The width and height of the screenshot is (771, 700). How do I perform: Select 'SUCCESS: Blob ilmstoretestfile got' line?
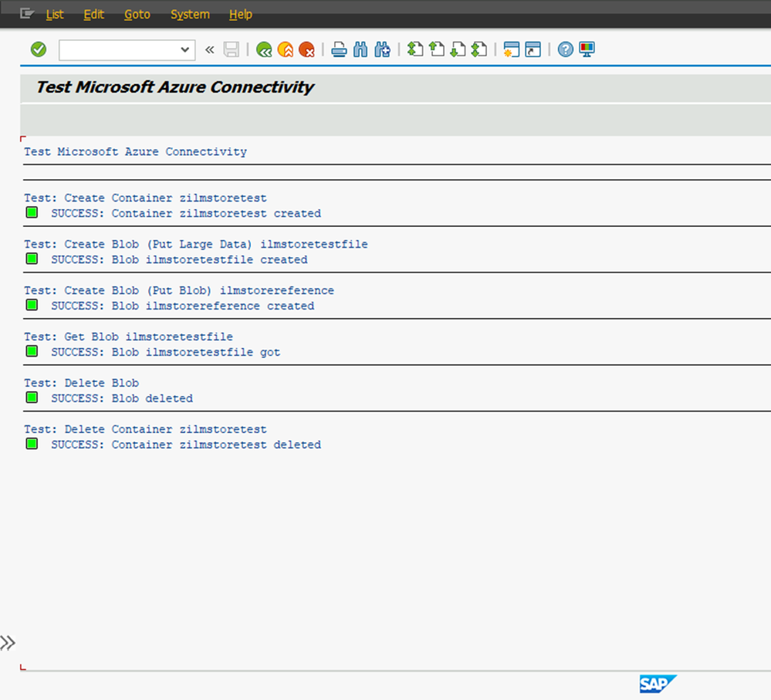pyautogui.click(x=166, y=352)
